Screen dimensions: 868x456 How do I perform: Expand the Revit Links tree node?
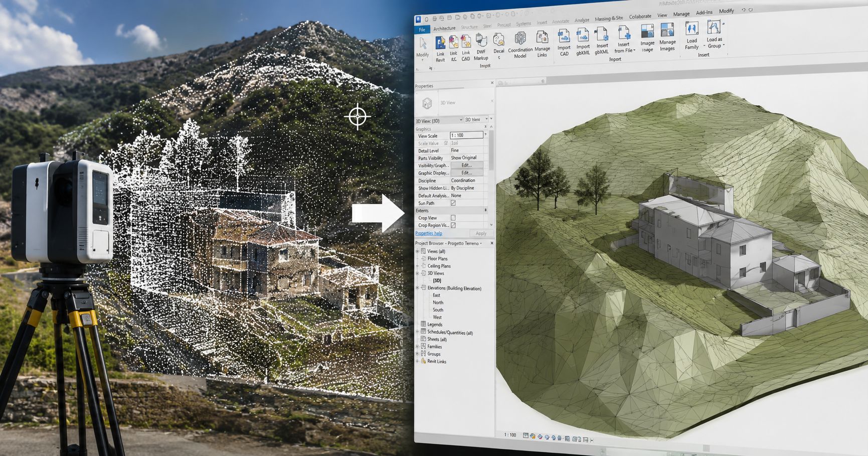[417, 361]
